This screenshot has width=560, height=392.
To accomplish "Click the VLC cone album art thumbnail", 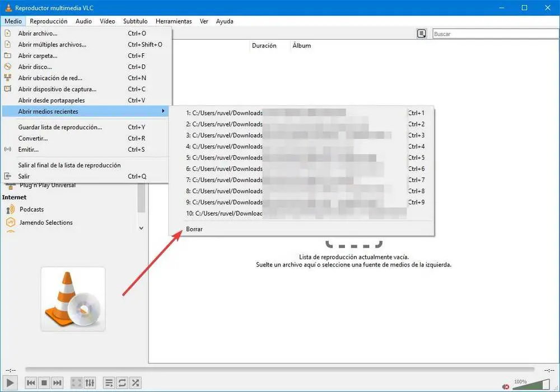I will coord(73,299).
